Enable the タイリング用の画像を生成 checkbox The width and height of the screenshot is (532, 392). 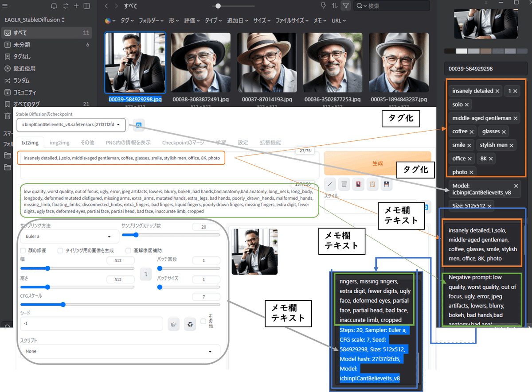(x=60, y=250)
